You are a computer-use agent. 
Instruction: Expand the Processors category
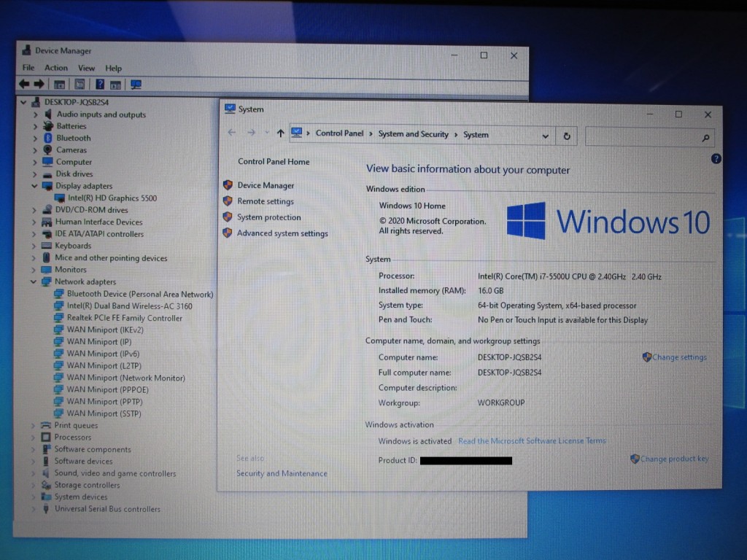pyautogui.click(x=34, y=437)
